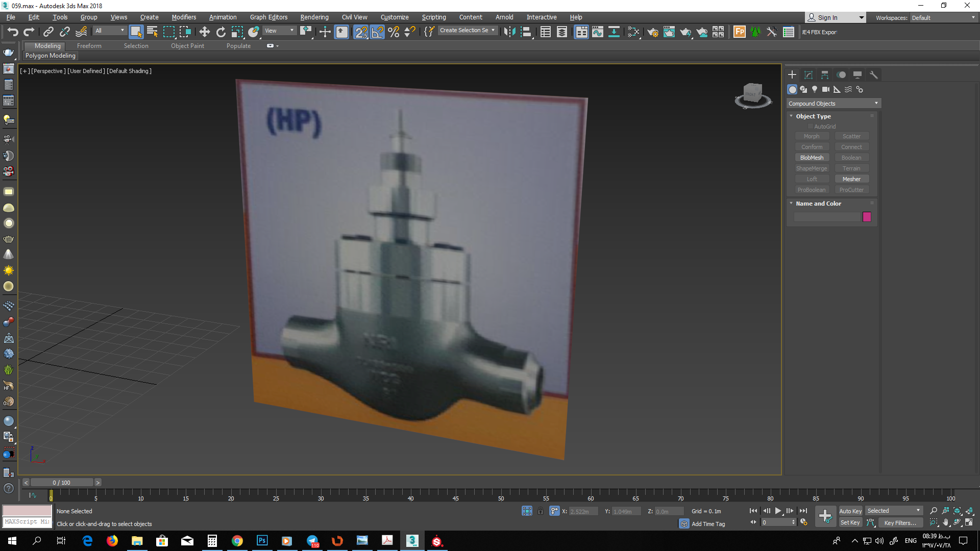The height and width of the screenshot is (551, 980).
Task: Select the Move transform tool
Action: click(204, 32)
